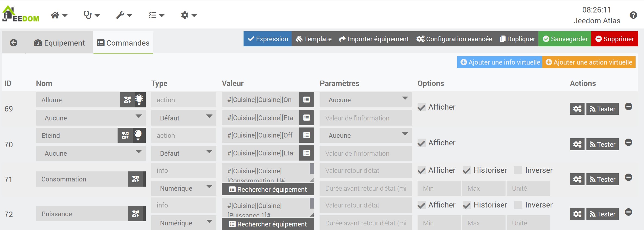Uncheck Afficher for the Allume command
Screen dimensions: 644x230
[422, 107]
